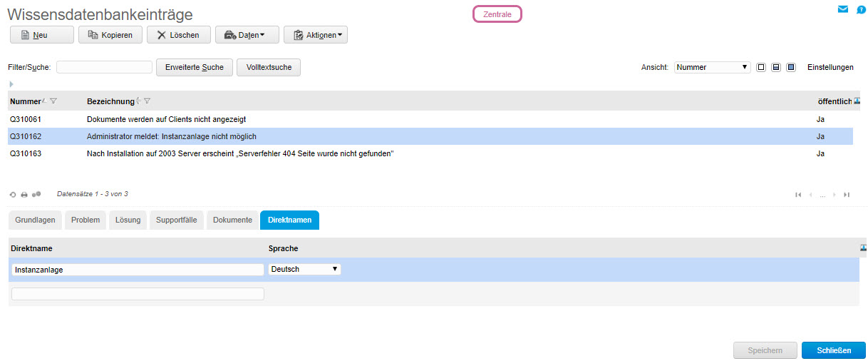The image size is (868, 361).
Task: Switch to empty-square view layout
Action: point(761,67)
